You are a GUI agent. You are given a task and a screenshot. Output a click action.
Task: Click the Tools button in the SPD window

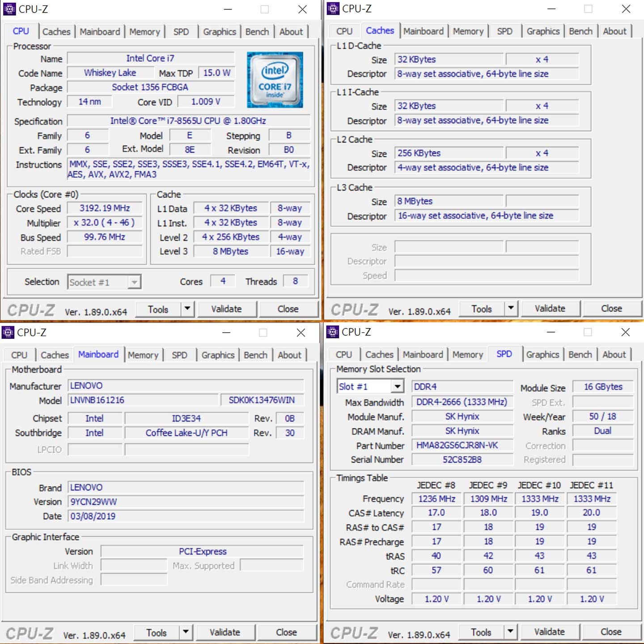click(482, 632)
